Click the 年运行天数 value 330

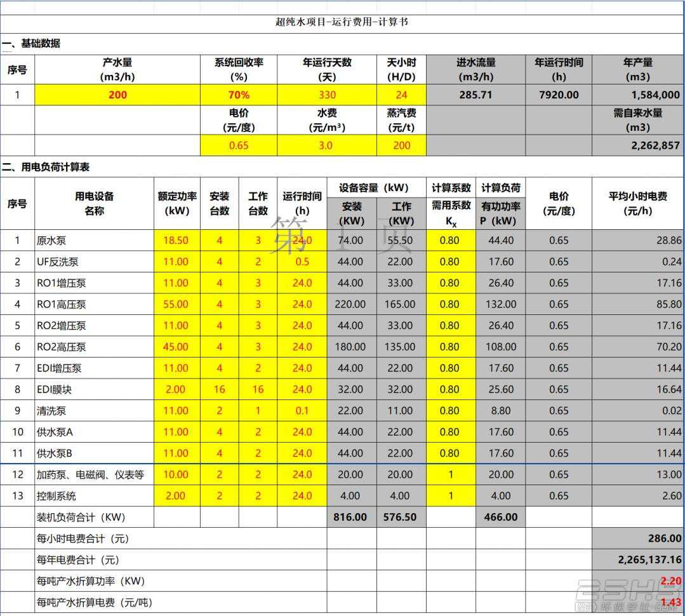(x=327, y=95)
